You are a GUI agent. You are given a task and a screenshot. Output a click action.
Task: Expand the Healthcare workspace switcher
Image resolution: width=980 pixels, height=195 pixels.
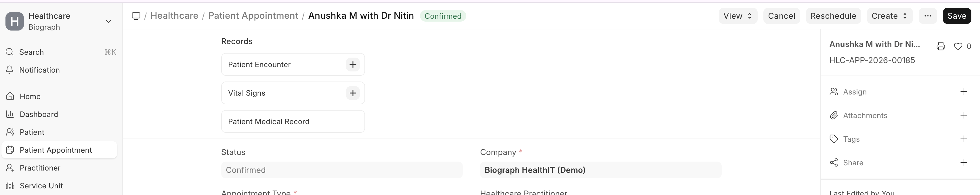click(x=108, y=21)
